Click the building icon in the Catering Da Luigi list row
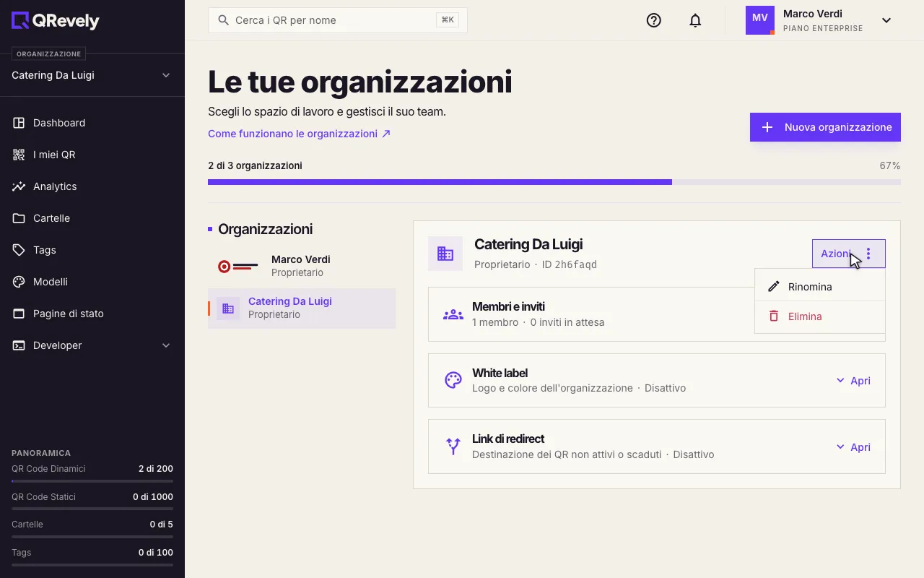This screenshot has height=578, width=924. [228, 309]
